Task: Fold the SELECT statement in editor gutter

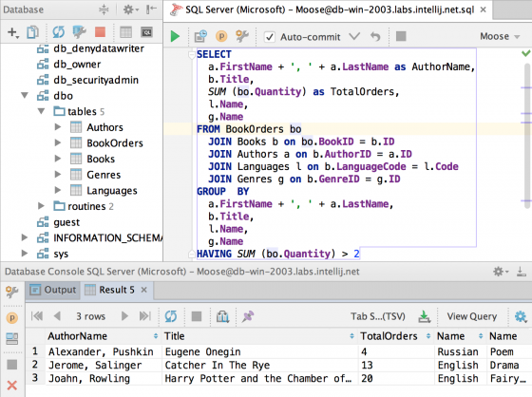Action: coord(191,54)
